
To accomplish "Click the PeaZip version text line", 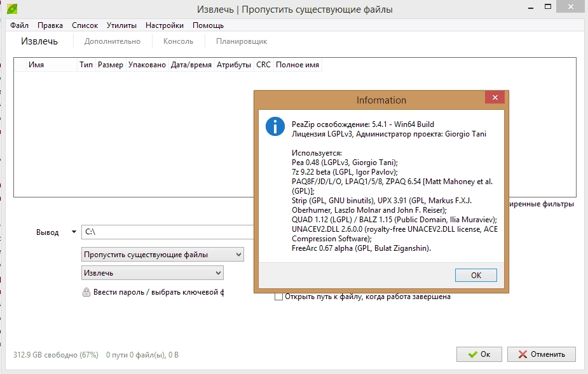I will 362,124.
